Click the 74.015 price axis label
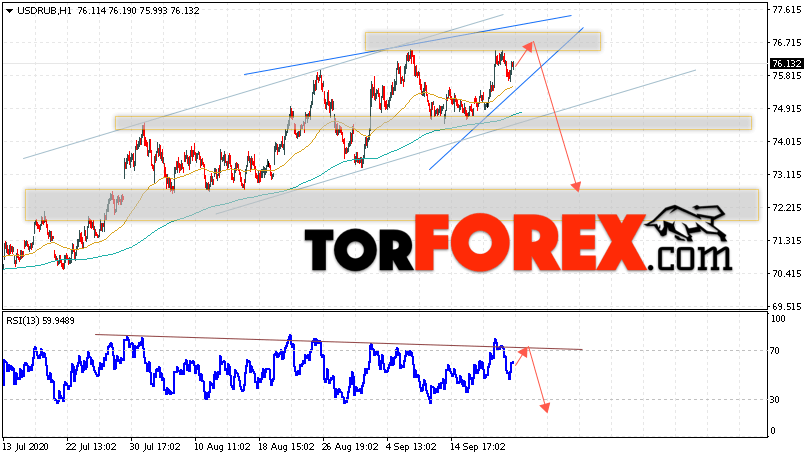 786,142
